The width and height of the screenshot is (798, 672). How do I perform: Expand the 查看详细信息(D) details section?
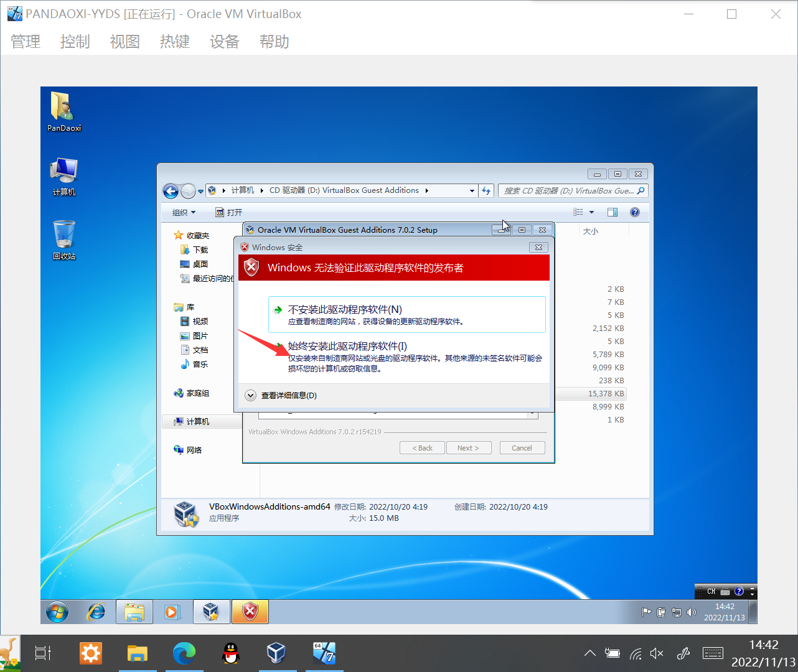[x=251, y=395]
